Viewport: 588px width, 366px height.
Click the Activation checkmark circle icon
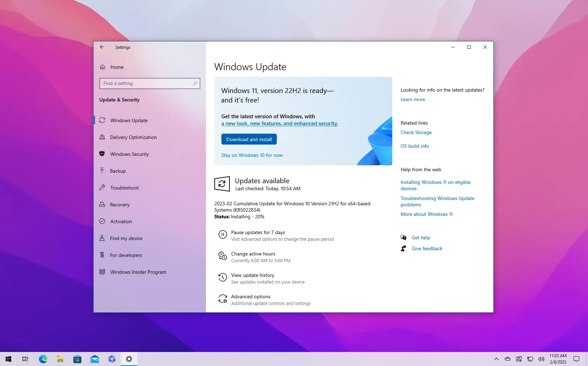tap(102, 221)
